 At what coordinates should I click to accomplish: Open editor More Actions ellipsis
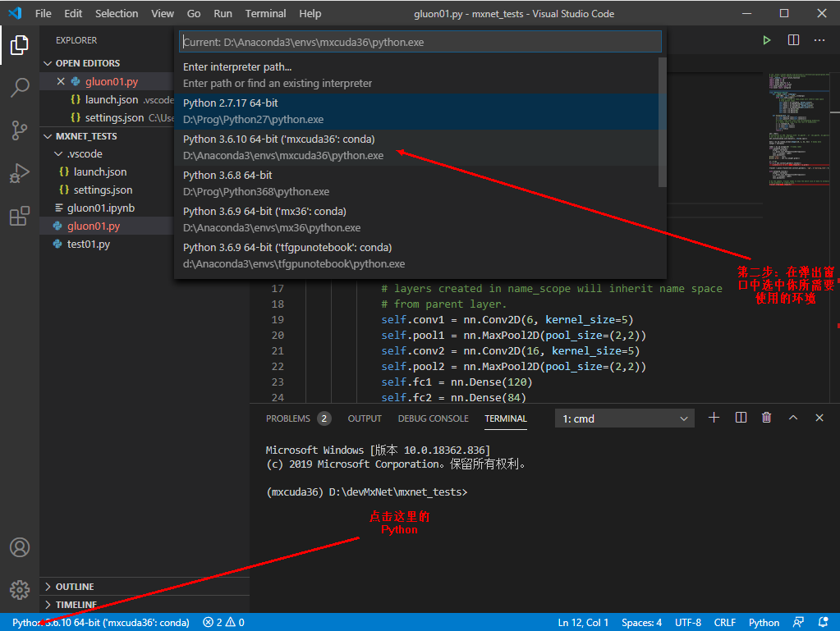tap(819, 40)
